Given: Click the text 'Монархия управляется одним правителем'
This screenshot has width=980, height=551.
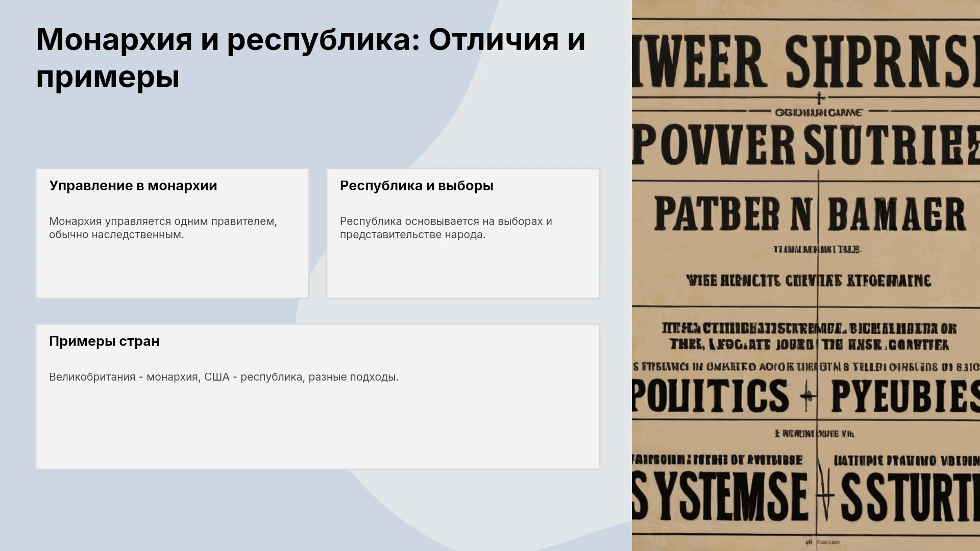Looking at the screenshot, I should [163, 221].
